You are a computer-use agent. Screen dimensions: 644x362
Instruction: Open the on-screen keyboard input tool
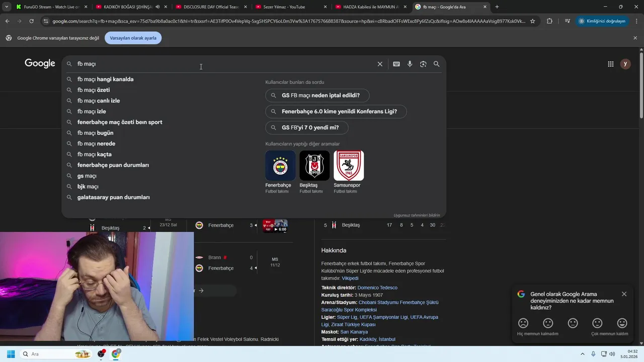click(x=396, y=64)
